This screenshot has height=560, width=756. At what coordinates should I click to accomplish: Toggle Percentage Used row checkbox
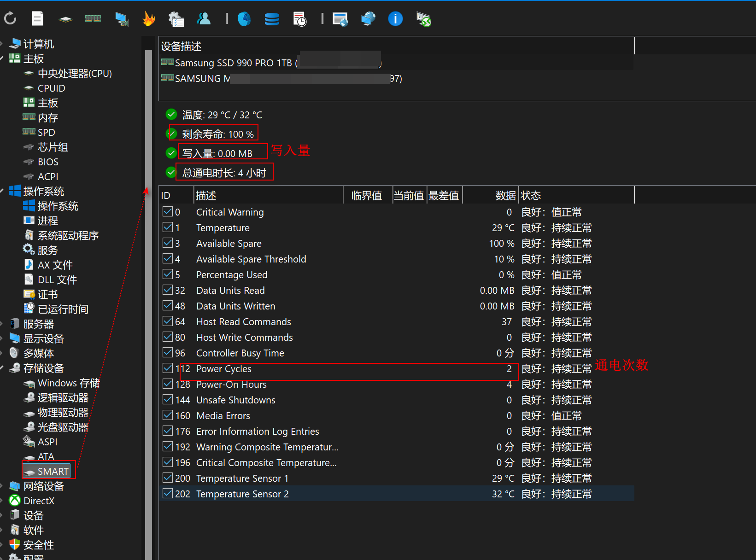click(168, 274)
